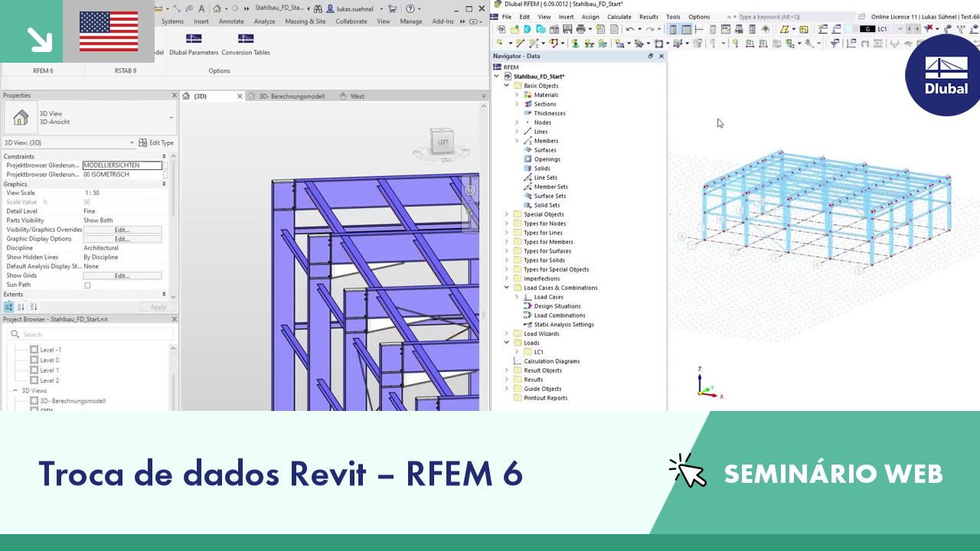The width and height of the screenshot is (980, 551).
Task: Select the Dlubal Parameters tool in the ribbon
Action: pos(194,41)
